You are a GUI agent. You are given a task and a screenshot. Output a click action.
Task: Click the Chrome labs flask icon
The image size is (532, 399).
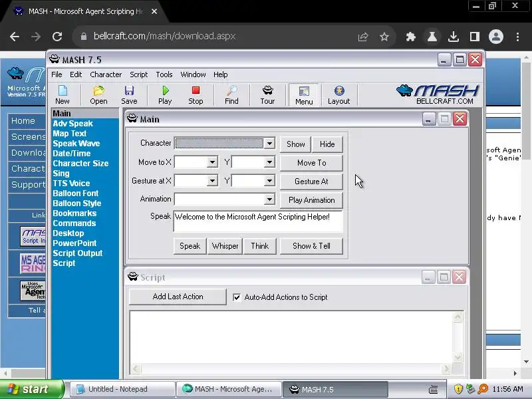click(432, 37)
